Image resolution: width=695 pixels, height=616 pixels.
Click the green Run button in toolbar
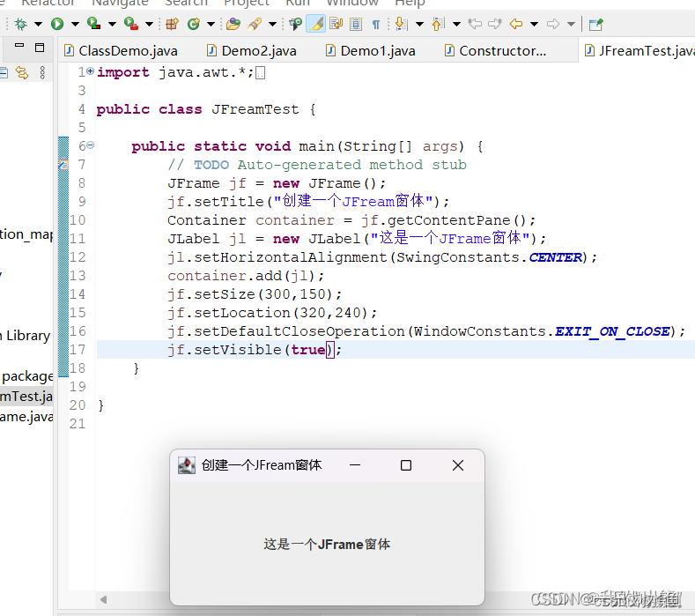click(x=57, y=24)
